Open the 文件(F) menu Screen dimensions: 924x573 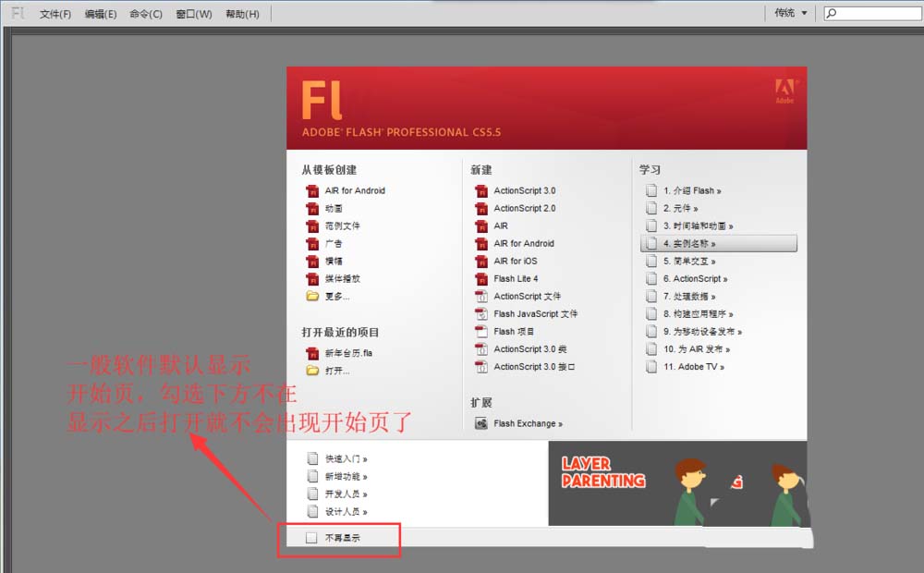55,14
